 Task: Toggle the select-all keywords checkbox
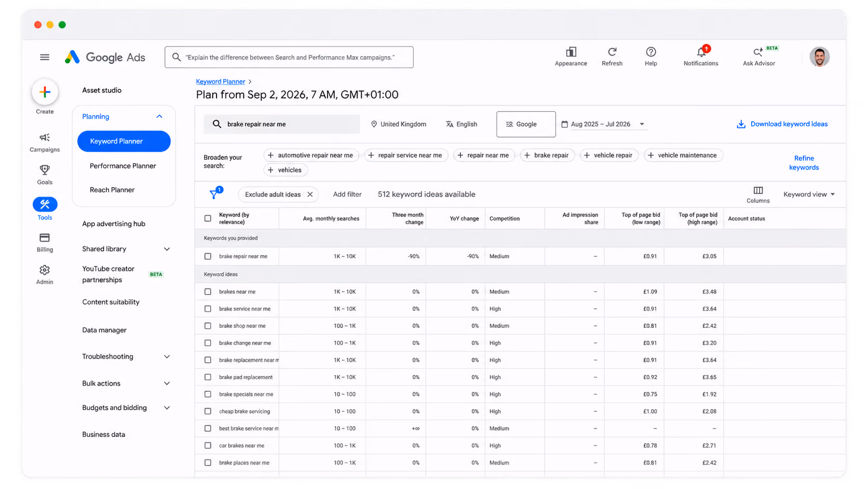(x=208, y=218)
